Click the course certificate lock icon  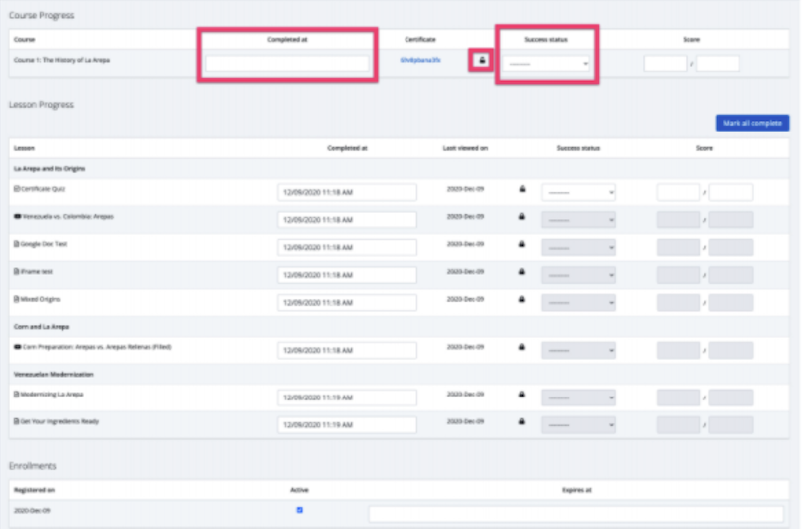coord(482,61)
